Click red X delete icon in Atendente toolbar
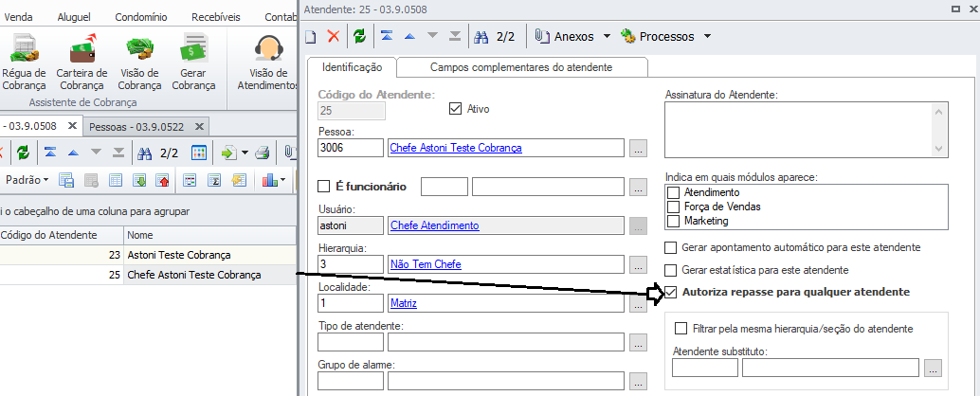Viewport: 980px width, 396px height. tap(334, 36)
